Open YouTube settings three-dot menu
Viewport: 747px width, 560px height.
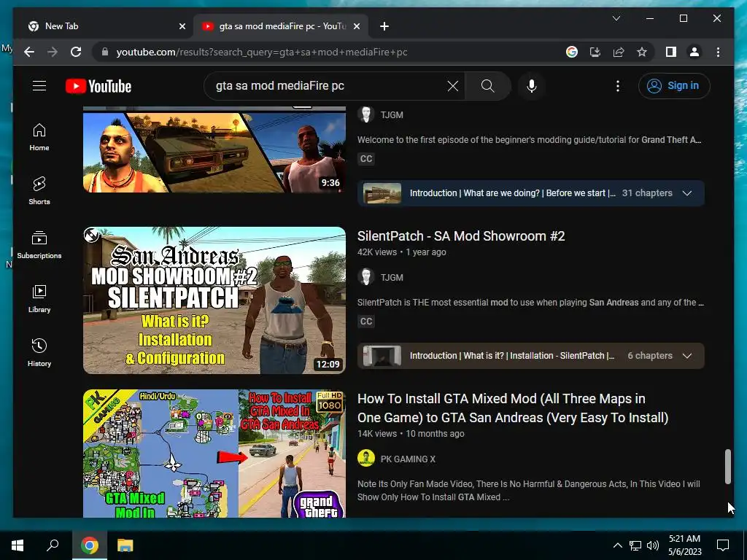[618, 86]
